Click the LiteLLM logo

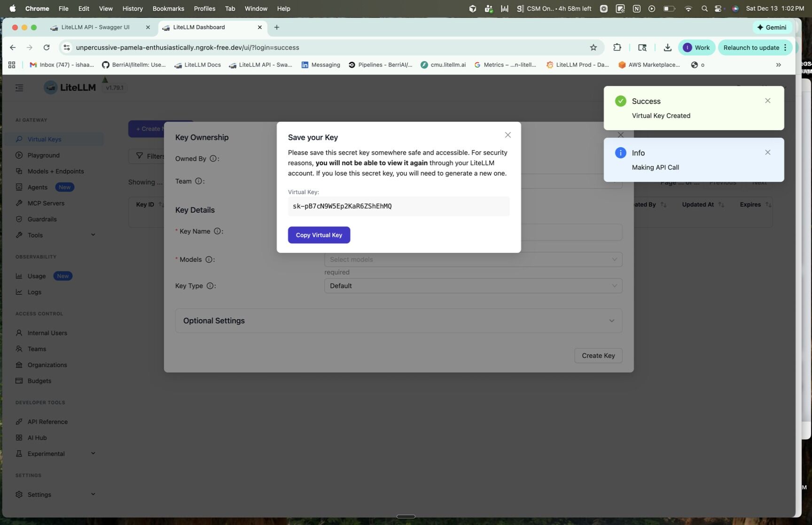(70, 87)
